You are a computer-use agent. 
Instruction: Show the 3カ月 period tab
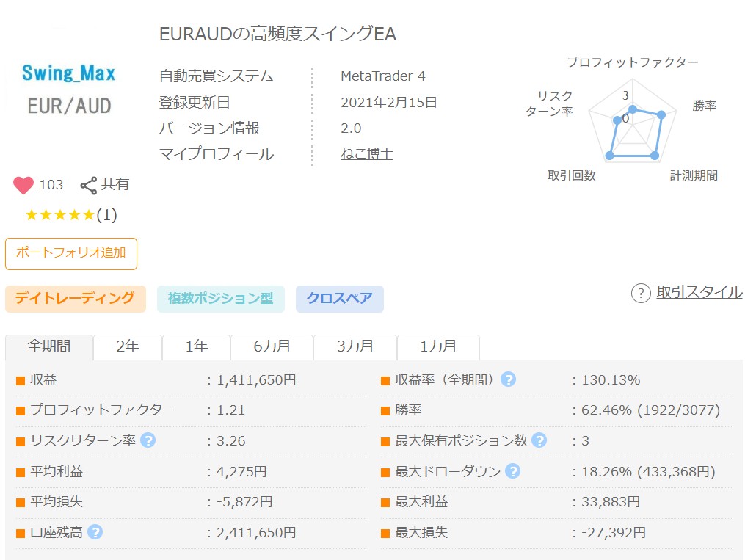(x=355, y=346)
